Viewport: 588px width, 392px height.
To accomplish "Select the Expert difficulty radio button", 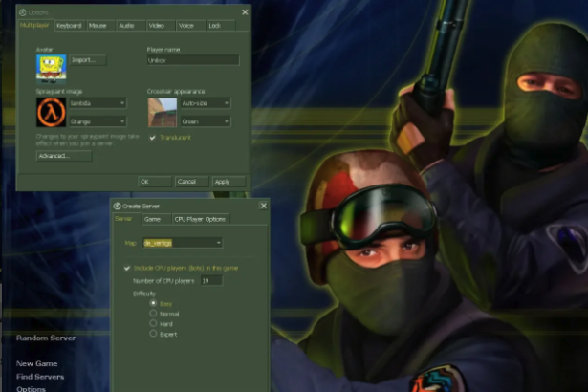I will 154,335.
